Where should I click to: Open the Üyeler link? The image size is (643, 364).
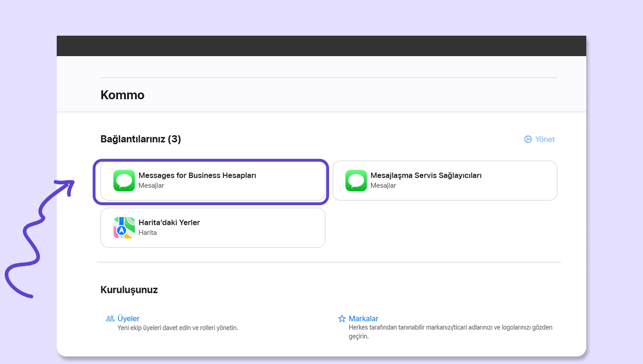point(128,319)
